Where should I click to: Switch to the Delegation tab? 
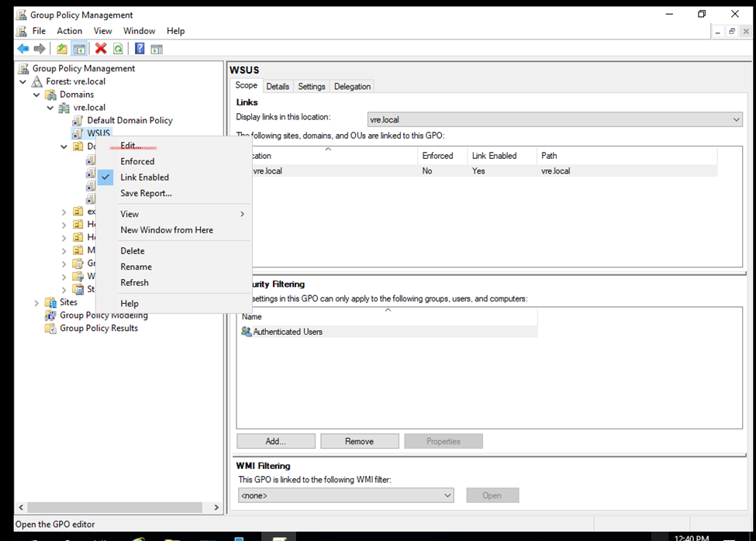(x=352, y=86)
